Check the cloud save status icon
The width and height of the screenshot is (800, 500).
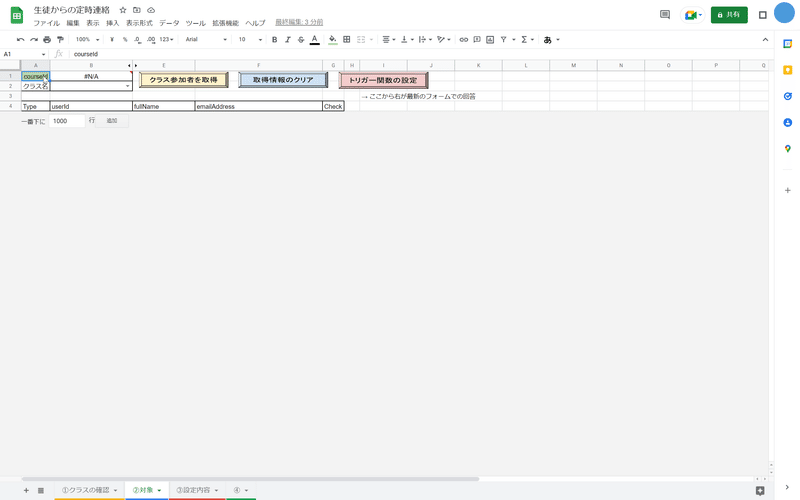tap(151, 10)
